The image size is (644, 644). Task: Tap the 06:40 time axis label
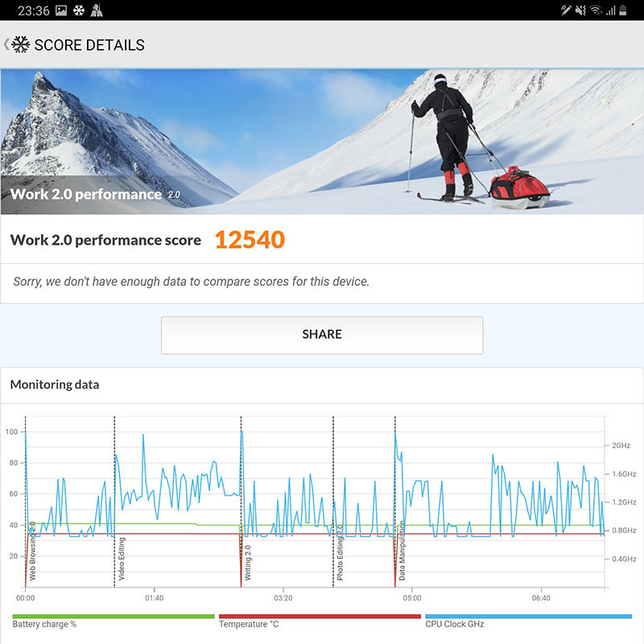tap(541, 598)
